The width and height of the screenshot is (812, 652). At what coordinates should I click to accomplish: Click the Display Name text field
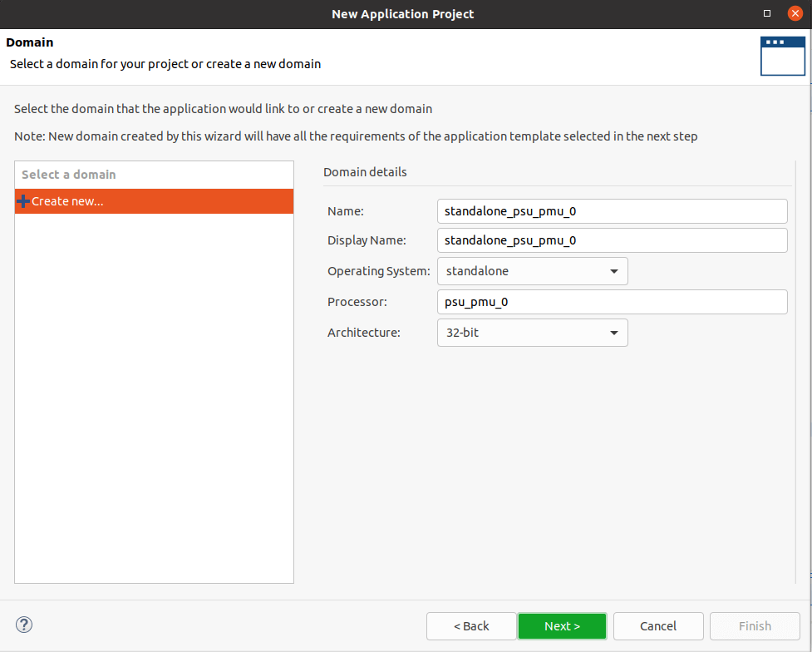[612, 240]
